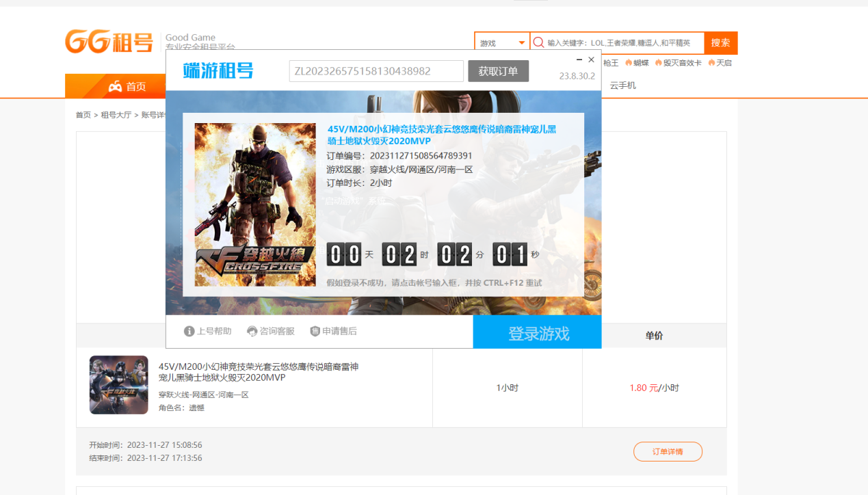Click flame icon beside 毁灭音效卡
Screen dimensions: 868x495
pos(658,63)
